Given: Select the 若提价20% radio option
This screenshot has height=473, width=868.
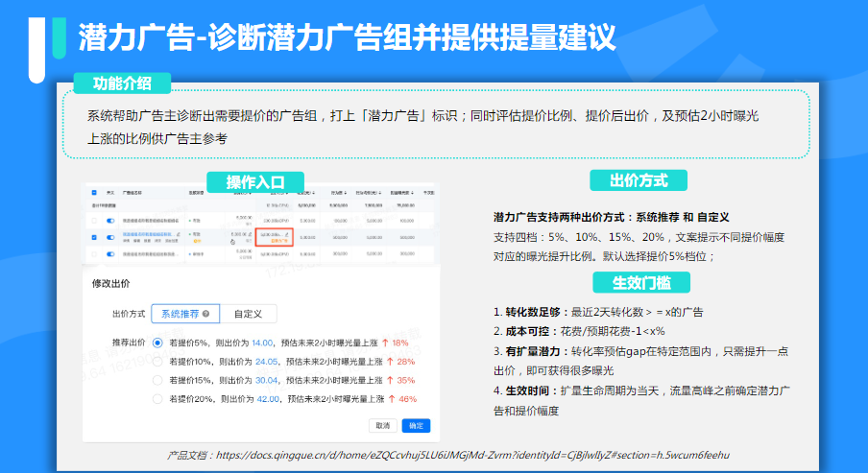Looking at the screenshot, I should coord(157,399).
